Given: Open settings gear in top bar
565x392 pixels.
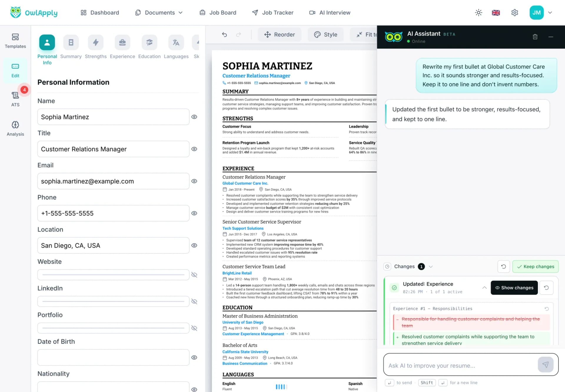Looking at the screenshot, I should tap(514, 13).
